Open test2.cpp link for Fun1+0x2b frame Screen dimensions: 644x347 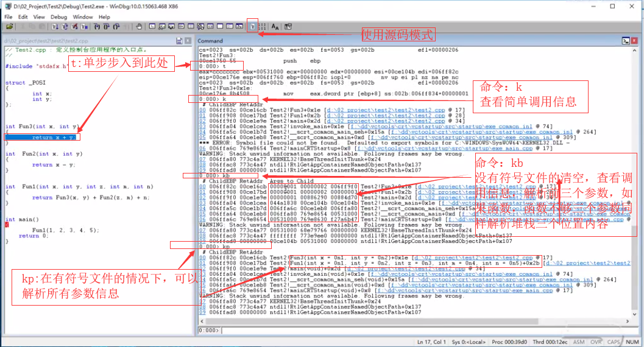coord(386,116)
